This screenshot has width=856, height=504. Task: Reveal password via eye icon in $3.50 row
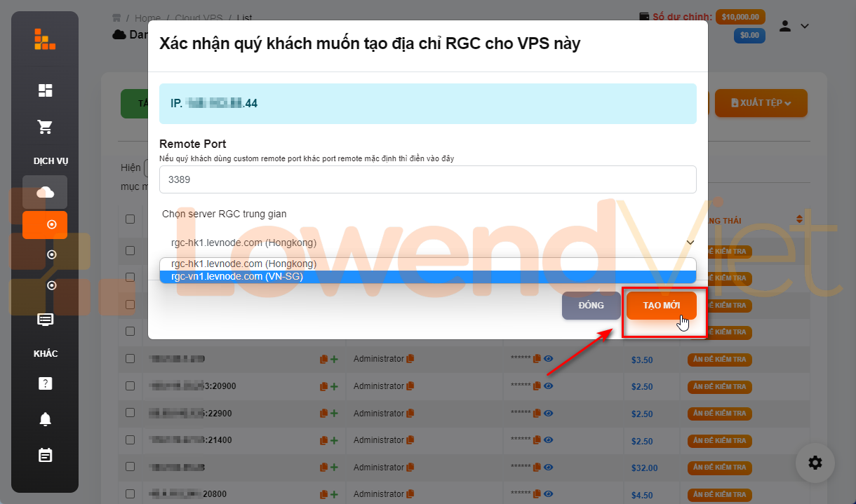click(549, 359)
